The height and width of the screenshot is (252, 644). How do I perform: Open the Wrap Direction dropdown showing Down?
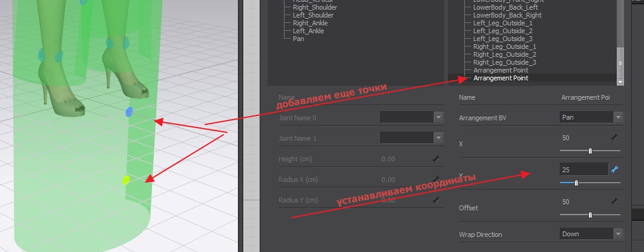tap(591, 234)
